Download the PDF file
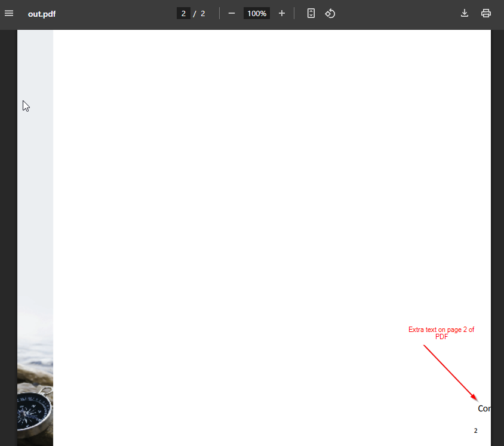504x446 pixels. click(x=465, y=13)
